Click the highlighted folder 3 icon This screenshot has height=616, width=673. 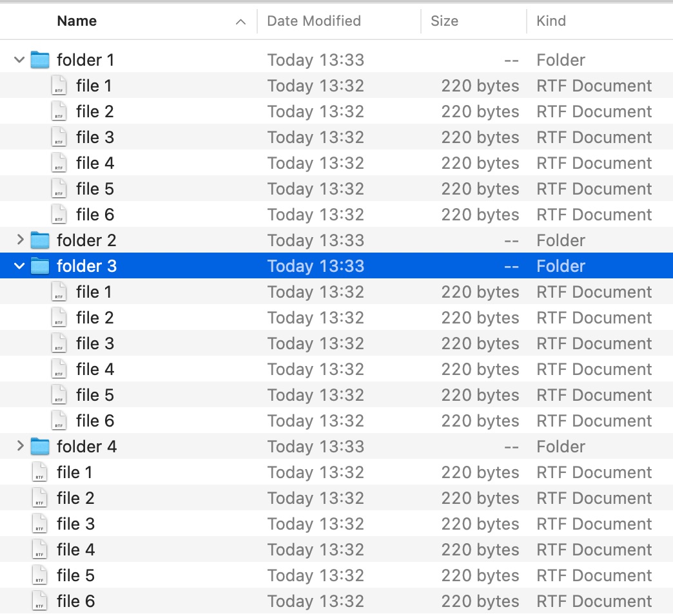pos(40,266)
